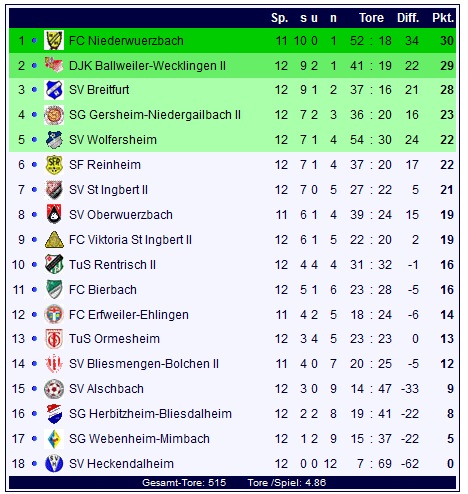Viewport: 468px width, 494px height.
Task: Click the Pkt. column header
Action: [443, 18]
